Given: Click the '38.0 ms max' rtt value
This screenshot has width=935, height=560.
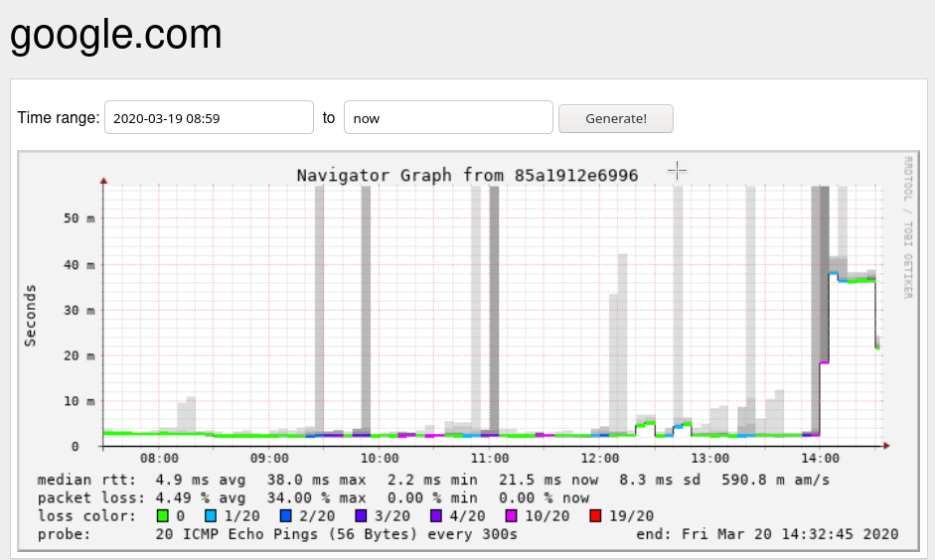Looking at the screenshot, I should coord(316,481).
